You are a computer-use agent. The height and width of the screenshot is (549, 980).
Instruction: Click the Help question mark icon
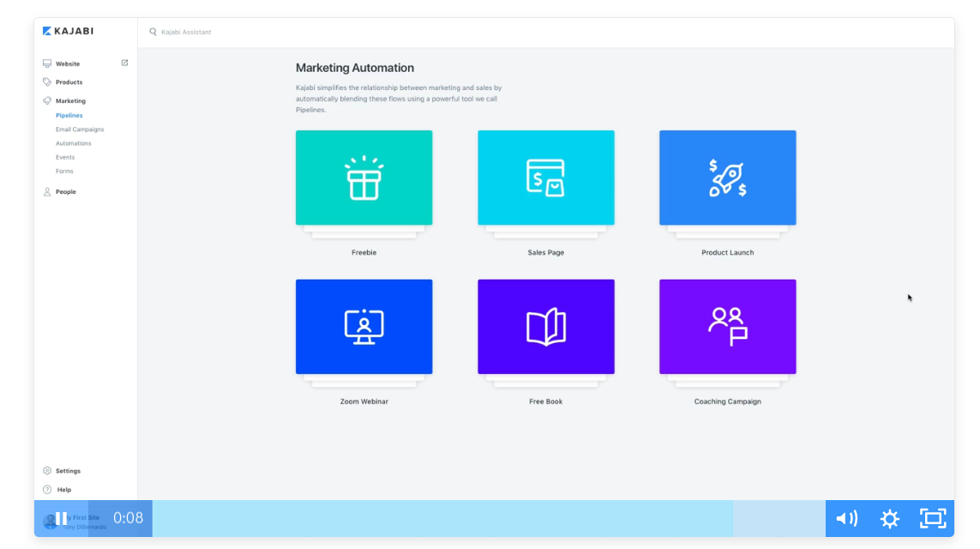pyautogui.click(x=47, y=490)
